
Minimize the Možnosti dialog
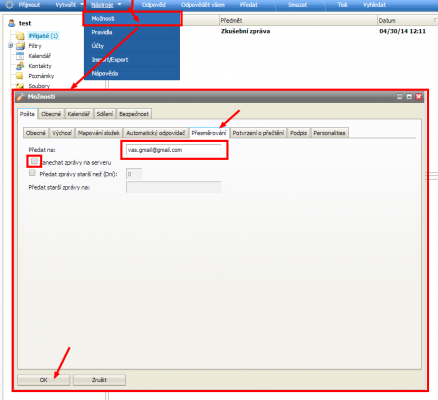400,97
